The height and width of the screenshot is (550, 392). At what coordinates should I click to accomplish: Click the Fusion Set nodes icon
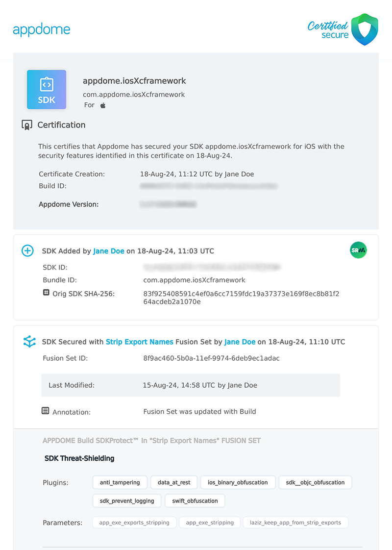point(29,342)
